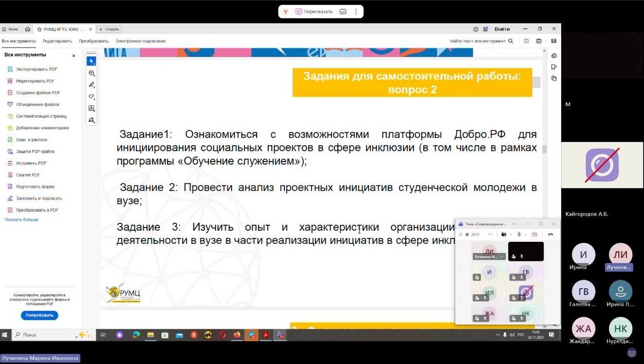The image size is (644, 364).
Task: Send file via the envelope icon
Action: tap(554, 41)
